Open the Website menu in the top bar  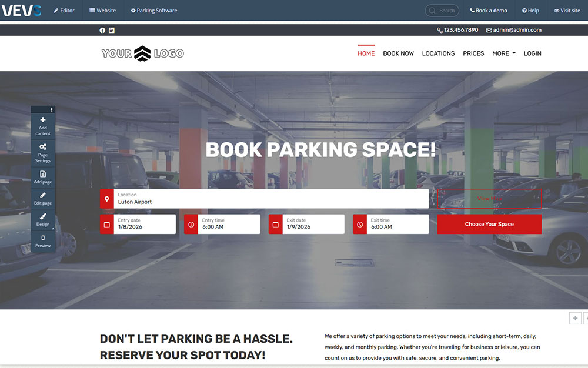click(x=102, y=11)
